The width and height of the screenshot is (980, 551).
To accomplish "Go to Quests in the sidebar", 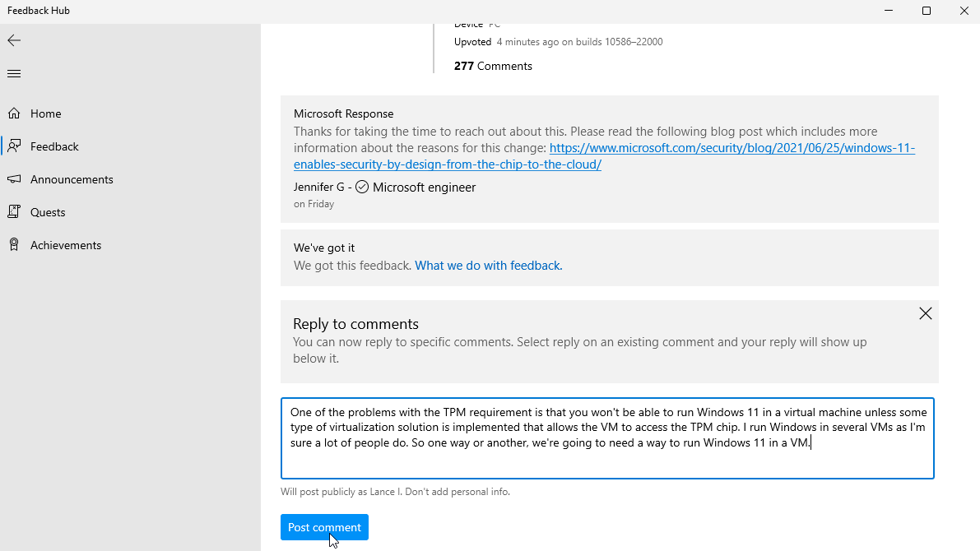I will 48,212.
